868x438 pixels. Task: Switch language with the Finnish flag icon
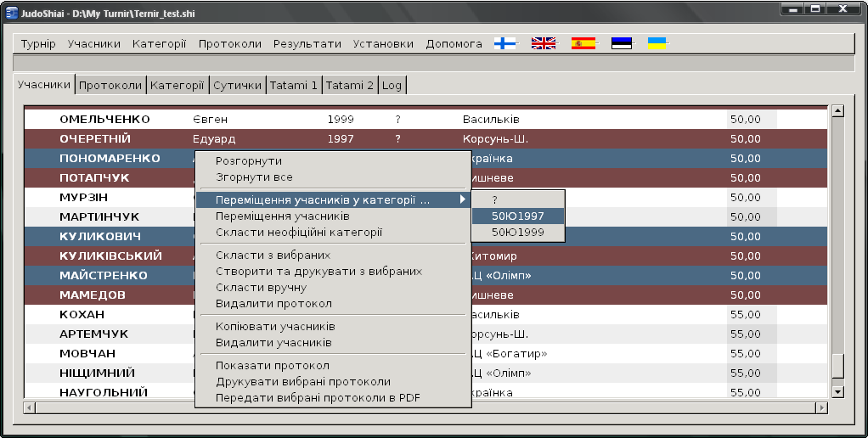click(504, 43)
